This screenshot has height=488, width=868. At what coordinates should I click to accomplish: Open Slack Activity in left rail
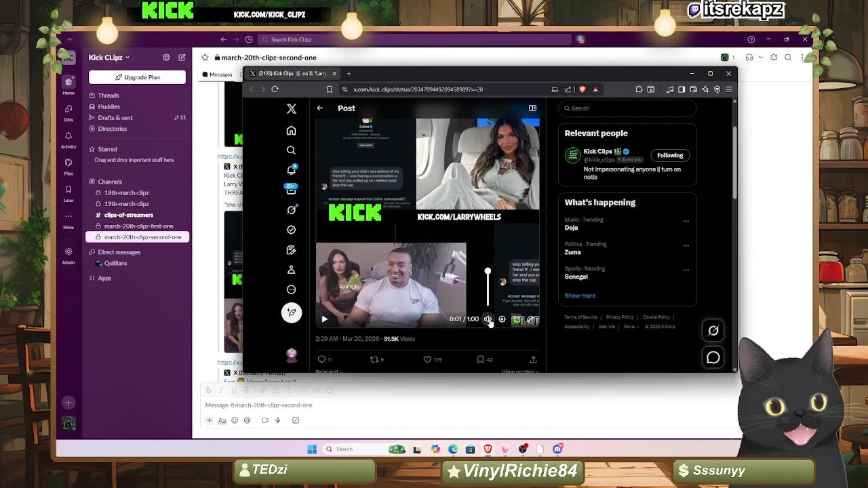pyautogui.click(x=68, y=140)
